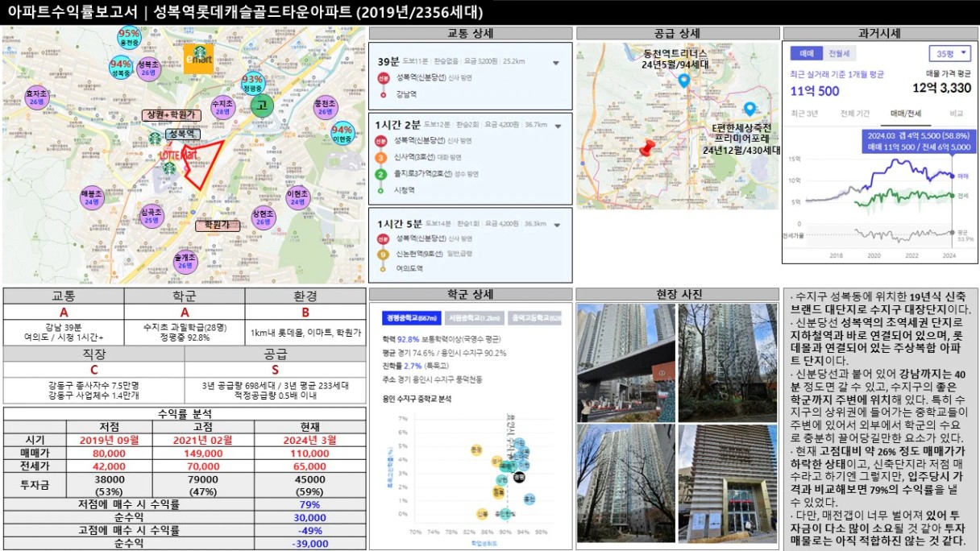The height and width of the screenshot is (551, 980).
Task: Click the 학원가 label on the map
Action: (217, 226)
